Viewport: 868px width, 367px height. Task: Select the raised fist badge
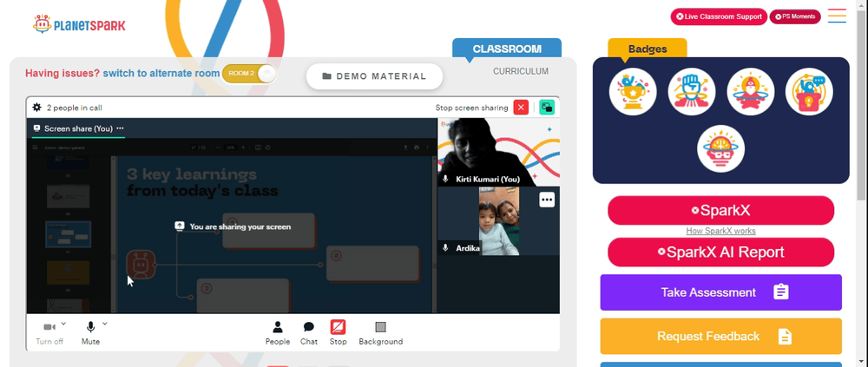pyautogui.click(x=692, y=92)
